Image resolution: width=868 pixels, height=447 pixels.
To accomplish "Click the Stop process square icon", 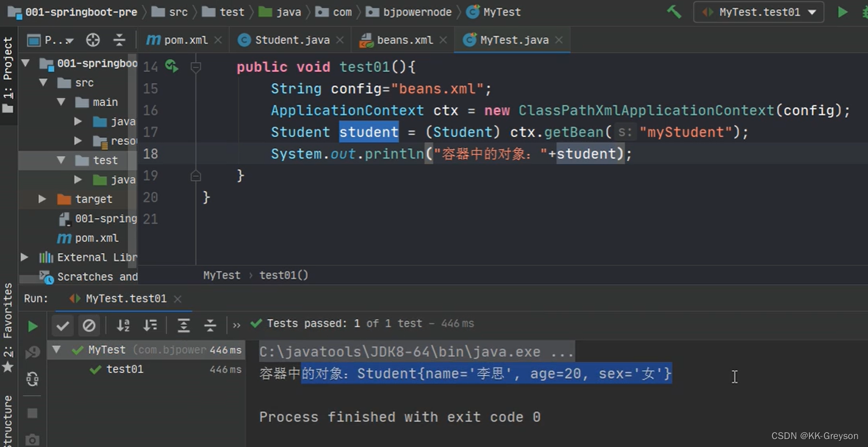I will click(x=32, y=413).
